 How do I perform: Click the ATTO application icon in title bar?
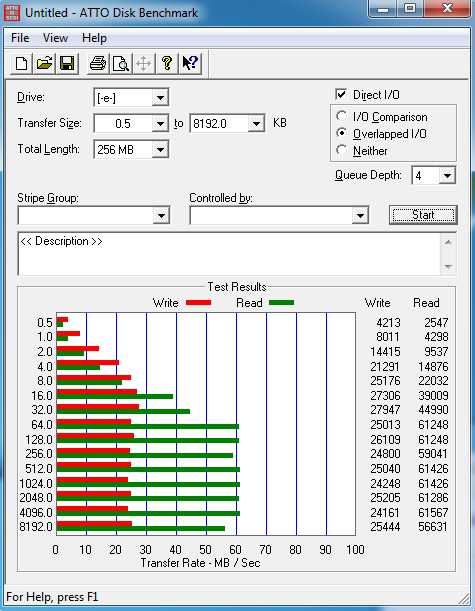pos(11,12)
